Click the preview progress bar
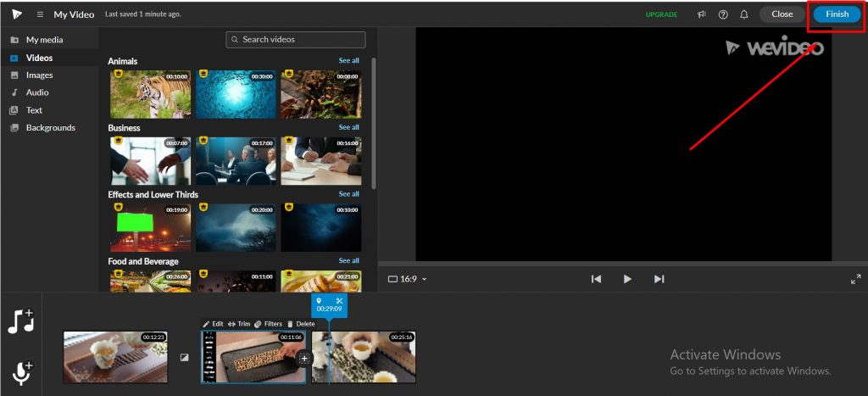The width and height of the screenshot is (868, 396). pyautogui.click(x=623, y=264)
